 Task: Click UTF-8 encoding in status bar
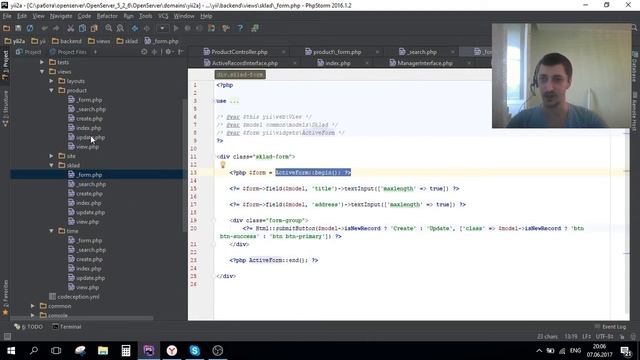pos(604,337)
